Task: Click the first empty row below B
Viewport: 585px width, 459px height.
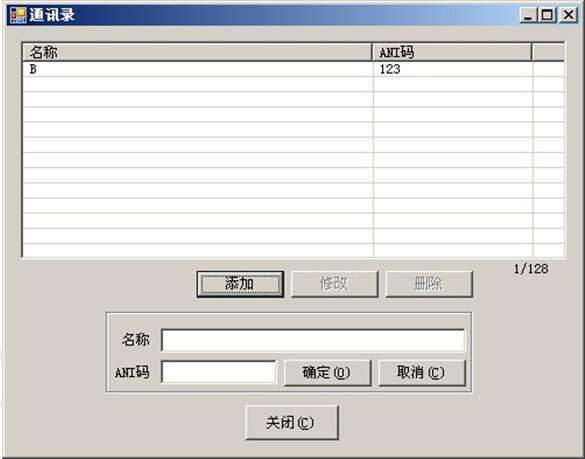Action: pyautogui.click(x=293, y=84)
